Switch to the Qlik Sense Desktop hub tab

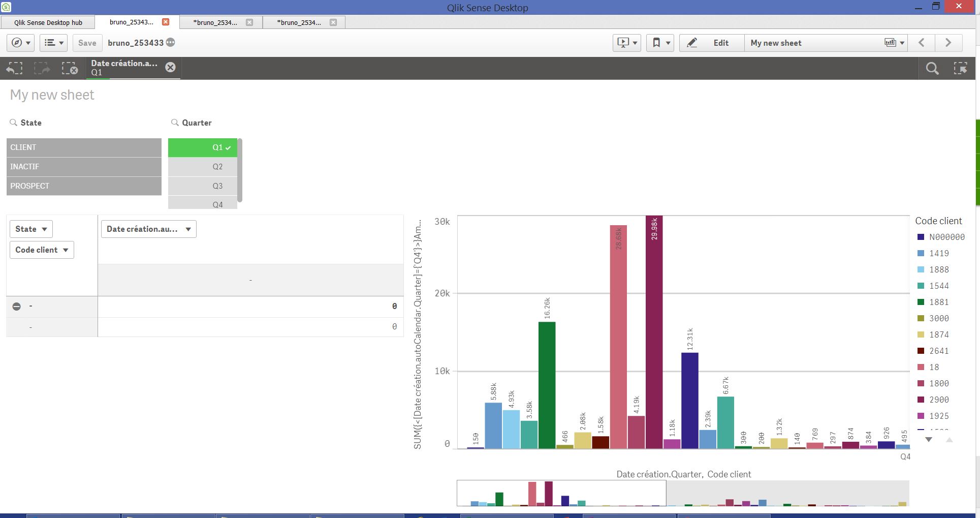click(48, 22)
